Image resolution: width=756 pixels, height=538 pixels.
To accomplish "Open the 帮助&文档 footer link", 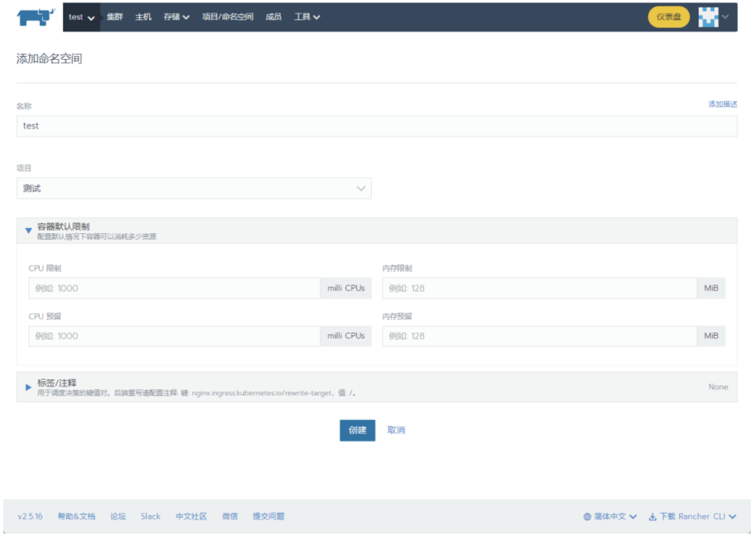I will pyautogui.click(x=76, y=517).
